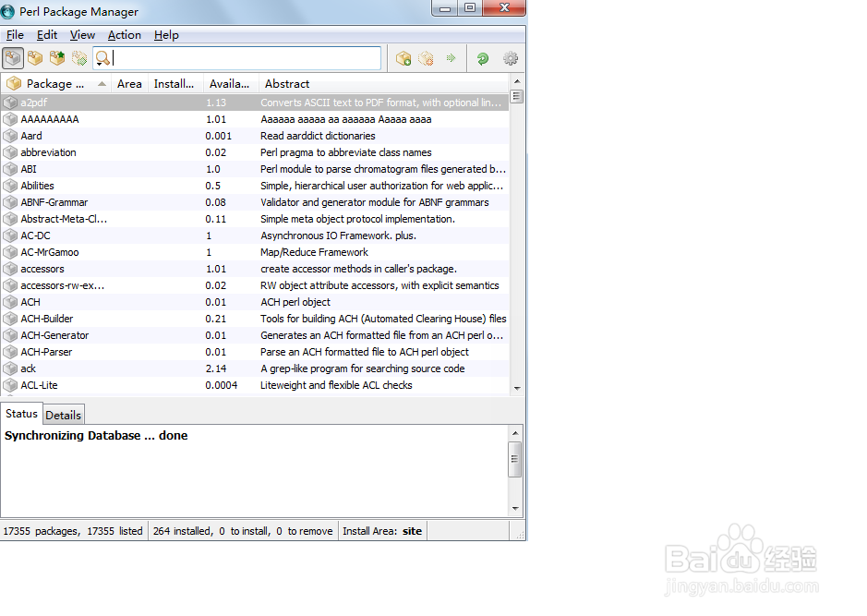Select the ACL-Lite package name
This screenshot has height=616, width=867.
point(40,385)
